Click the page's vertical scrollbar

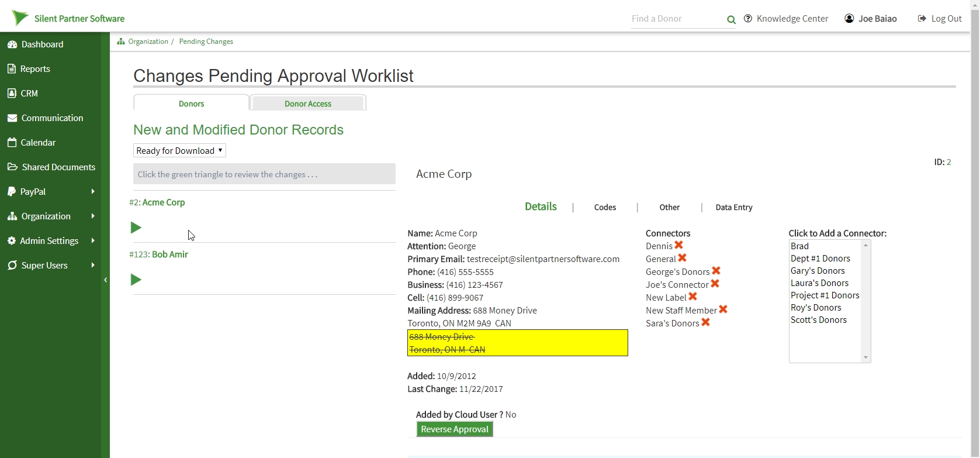pos(975,229)
